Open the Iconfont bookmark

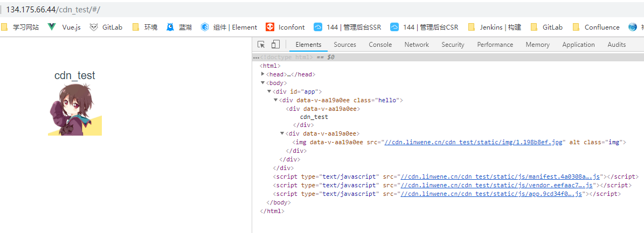(285, 27)
